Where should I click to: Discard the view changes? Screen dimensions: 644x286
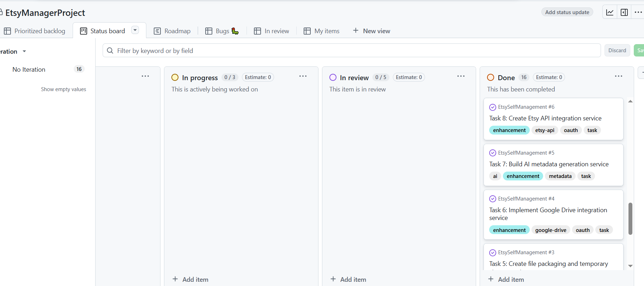point(617,50)
